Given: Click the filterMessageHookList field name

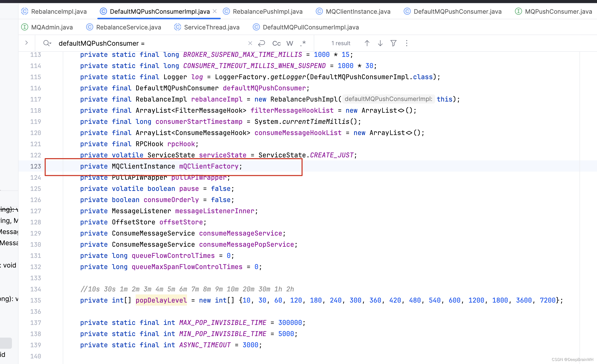Looking at the screenshot, I should pyautogui.click(x=292, y=110).
